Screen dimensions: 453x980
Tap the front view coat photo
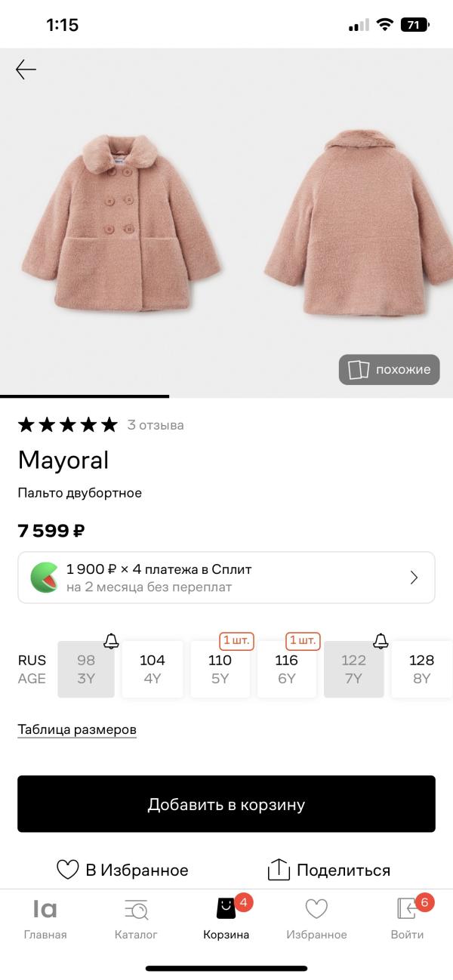tap(121, 227)
